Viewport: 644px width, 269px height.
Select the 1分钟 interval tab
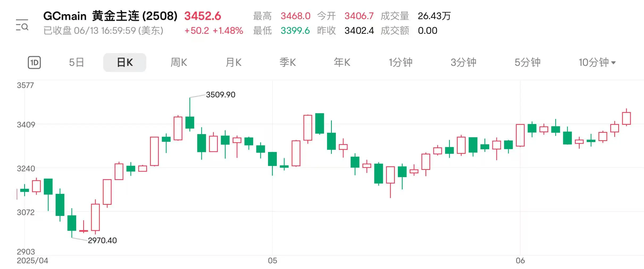point(400,62)
